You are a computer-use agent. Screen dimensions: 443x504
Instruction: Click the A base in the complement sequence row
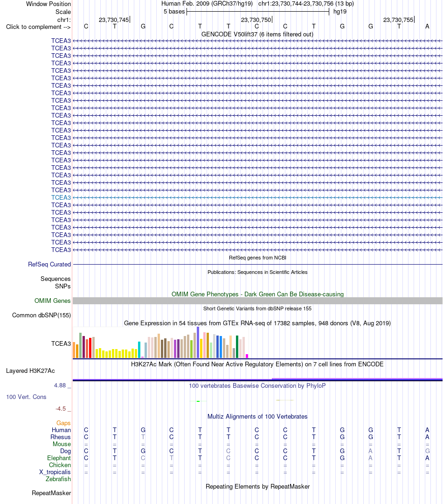click(427, 26)
